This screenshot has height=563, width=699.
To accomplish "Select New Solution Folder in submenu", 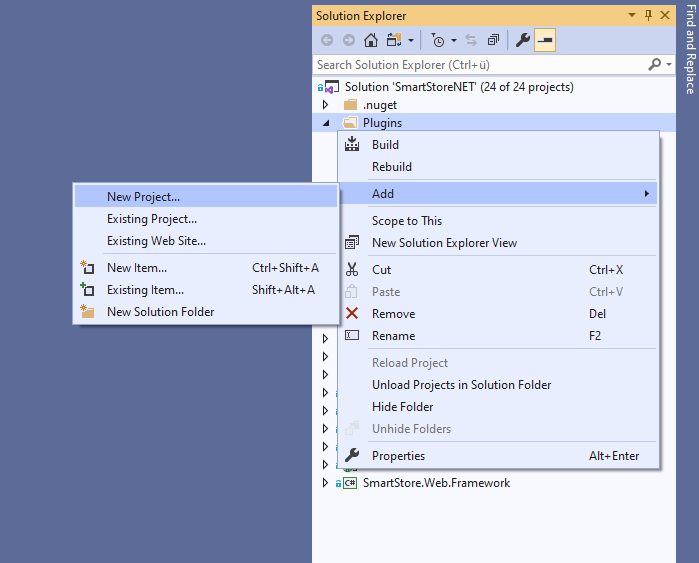I will (x=160, y=312).
